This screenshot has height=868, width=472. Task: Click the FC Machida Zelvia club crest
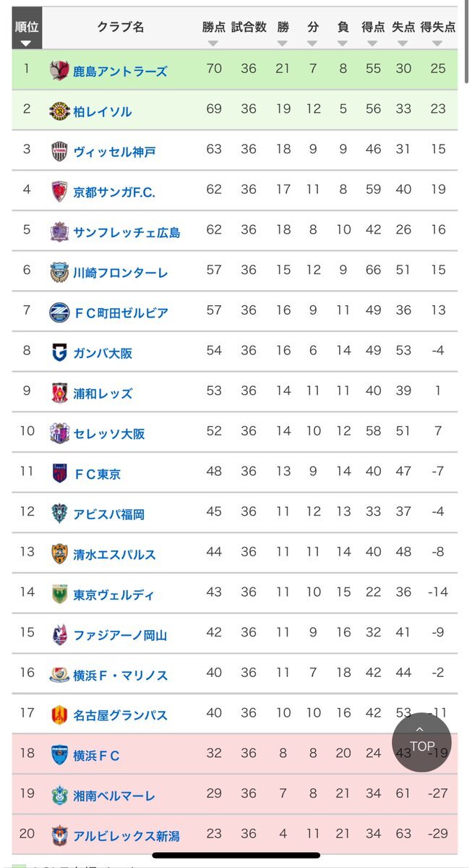pyautogui.click(x=61, y=310)
